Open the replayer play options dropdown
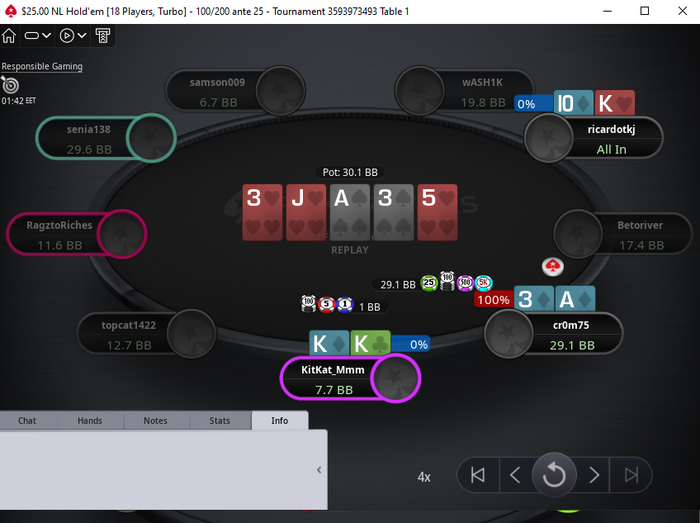 (x=73, y=36)
